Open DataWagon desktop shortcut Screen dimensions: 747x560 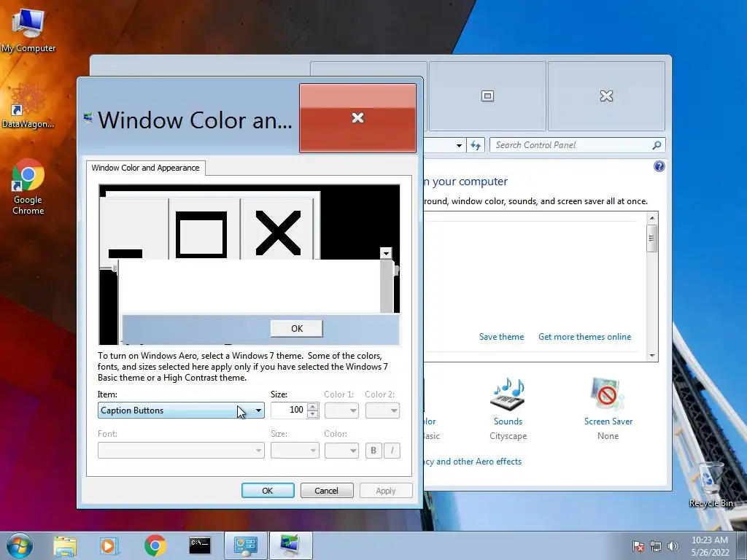tap(28, 106)
